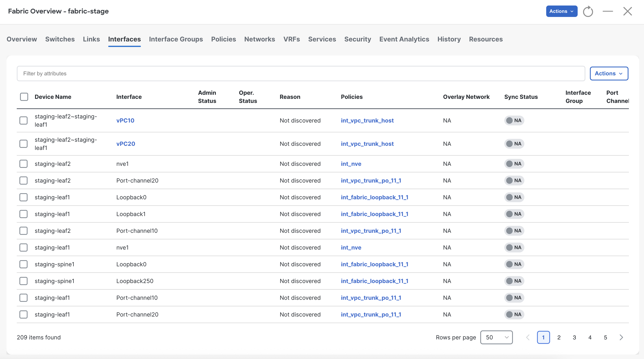Click the Device Name column header
Image resolution: width=644 pixels, height=359 pixels.
pyautogui.click(x=53, y=97)
